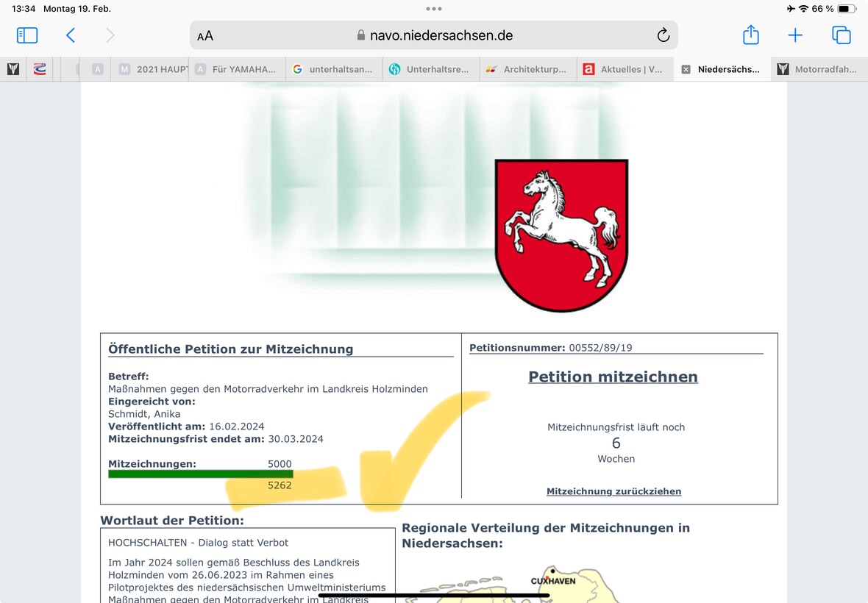This screenshot has height=603, width=868.
Task: Switch to the 2021 HAUPT tab
Action: pyautogui.click(x=154, y=70)
